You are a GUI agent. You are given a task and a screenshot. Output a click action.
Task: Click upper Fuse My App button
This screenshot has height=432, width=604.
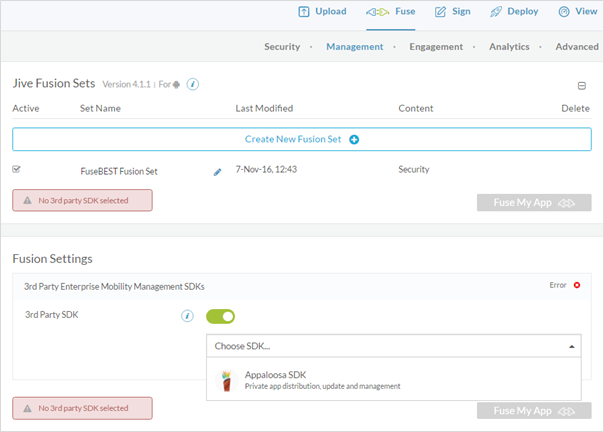534,203
